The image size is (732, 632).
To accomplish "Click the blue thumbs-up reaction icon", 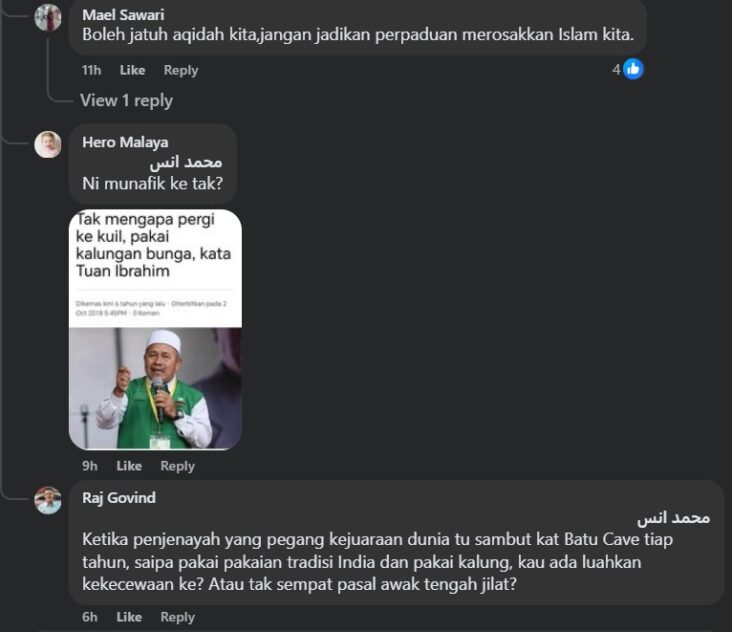I will pyautogui.click(x=633, y=69).
